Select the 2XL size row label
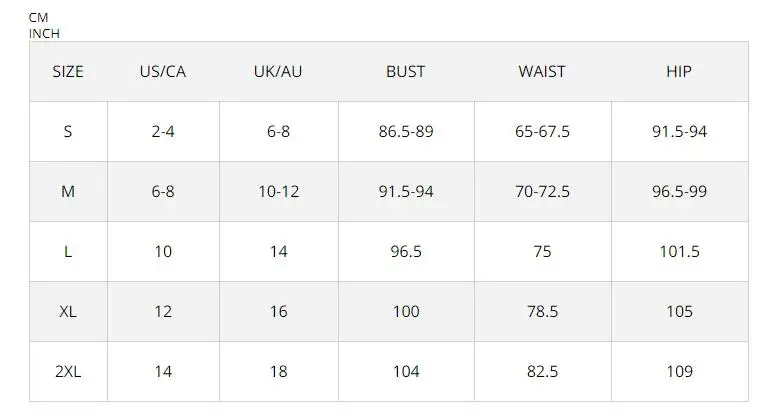The width and height of the screenshot is (778, 419). pyautogui.click(x=68, y=371)
